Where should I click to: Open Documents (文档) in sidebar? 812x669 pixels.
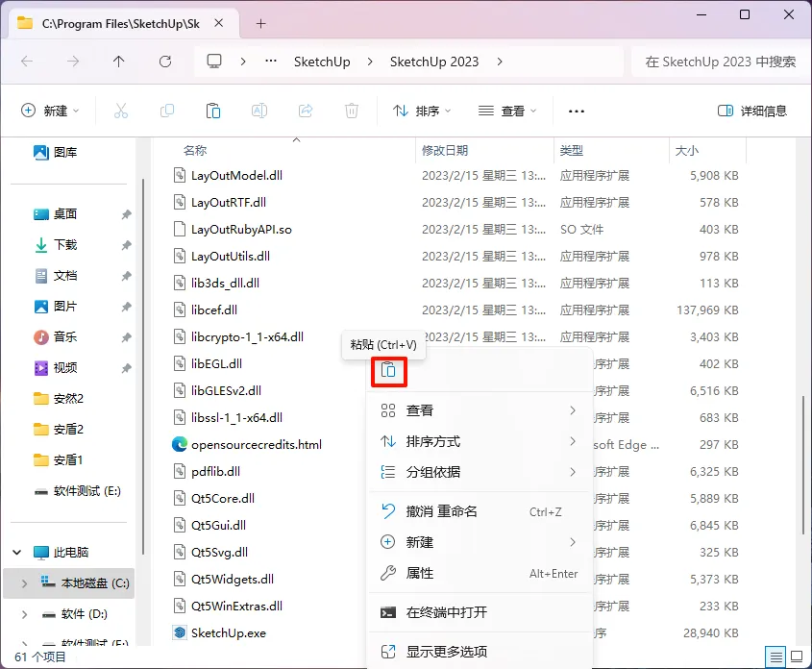point(56,276)
